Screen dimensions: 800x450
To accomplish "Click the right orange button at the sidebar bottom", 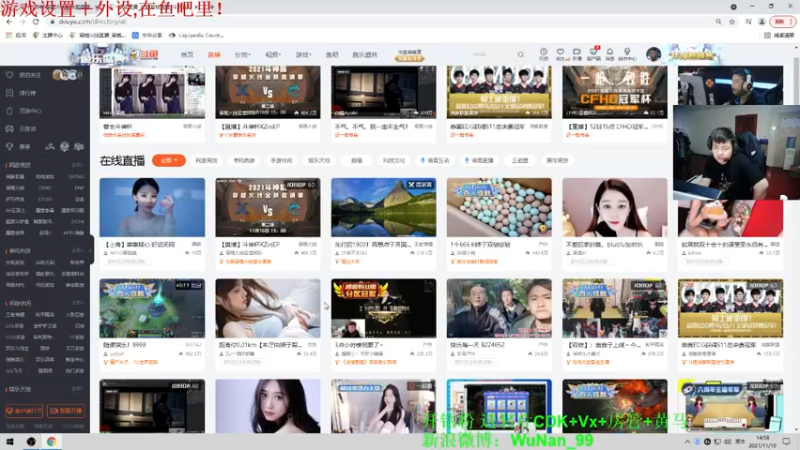I will click(x=66, y=411).
